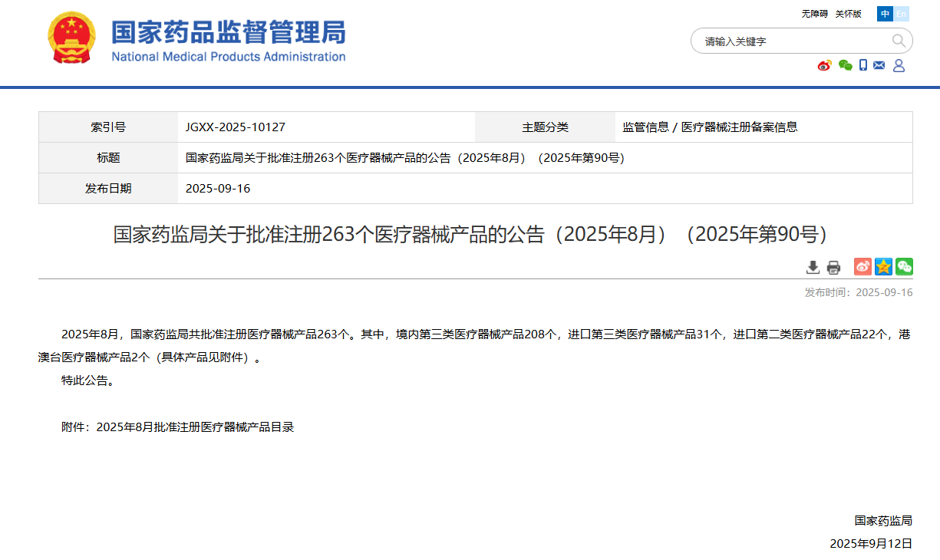Open the user account icon
This screenshot has width=940, height=560.
[899, 65]
